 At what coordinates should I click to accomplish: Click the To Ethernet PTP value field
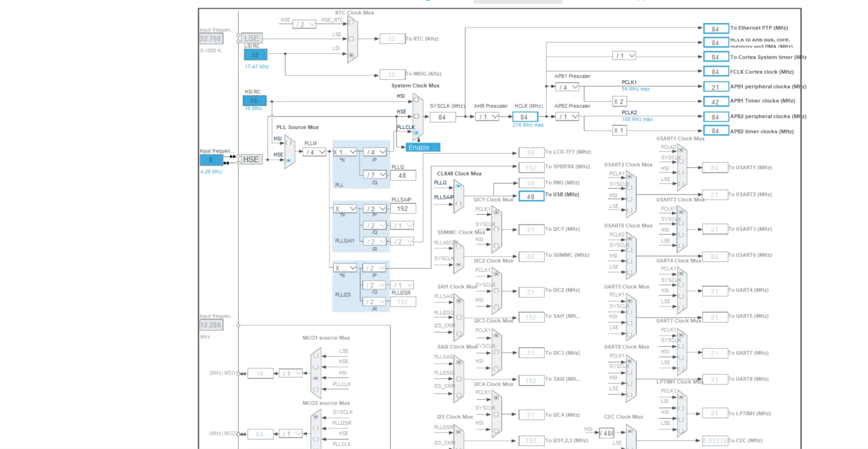(716, 28)
